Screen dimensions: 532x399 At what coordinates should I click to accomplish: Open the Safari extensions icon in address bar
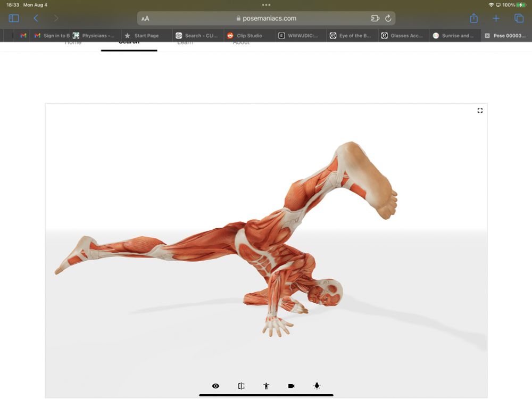coord(375,18)
